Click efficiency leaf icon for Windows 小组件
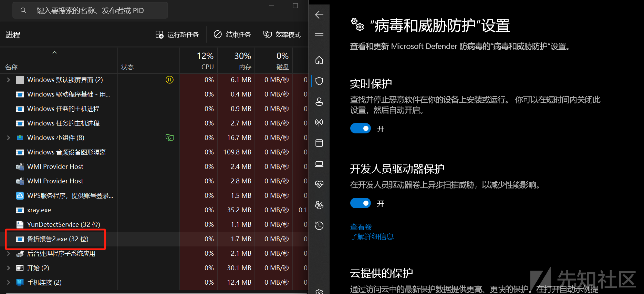644x294 pixels. [x=170, y=138]
